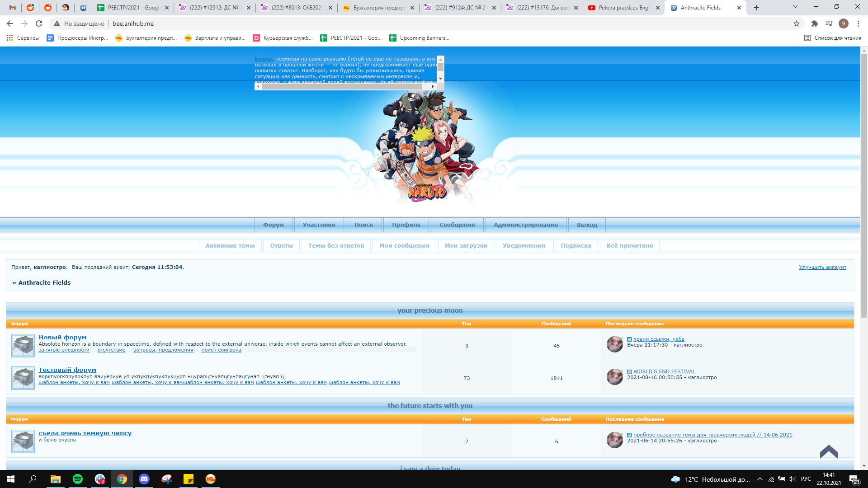Click the Выход navigation item
This screenshot has width=868, height=488.
[587, 225]
